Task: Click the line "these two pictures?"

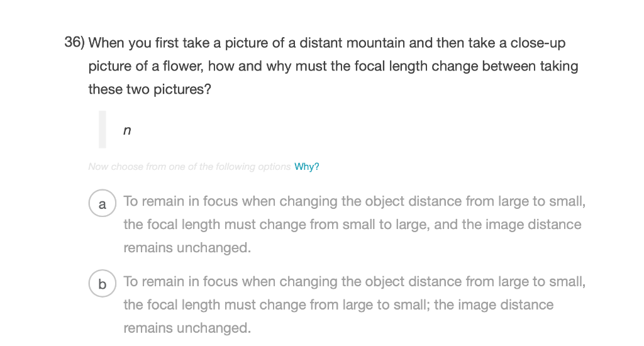Action: 150,89
